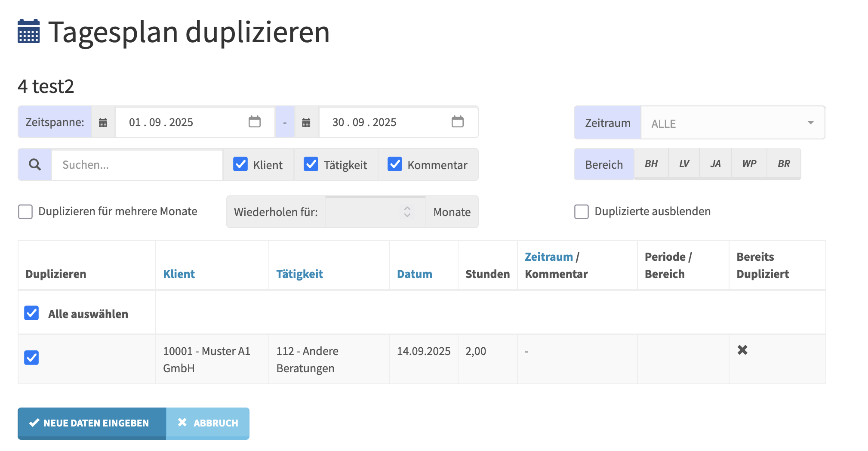
Task: Select the WP Bereich filter
Action: tap(749, 164)
